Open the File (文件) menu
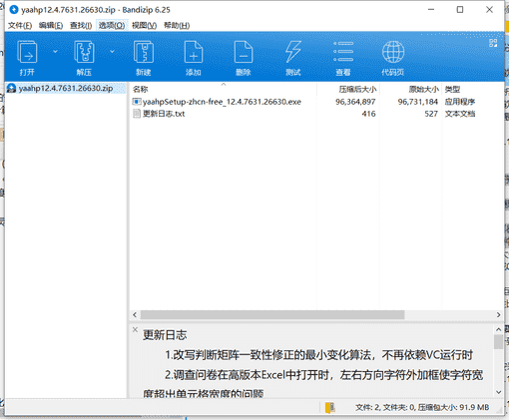Viewport: 509px width, 420px height. click(20, 25)
